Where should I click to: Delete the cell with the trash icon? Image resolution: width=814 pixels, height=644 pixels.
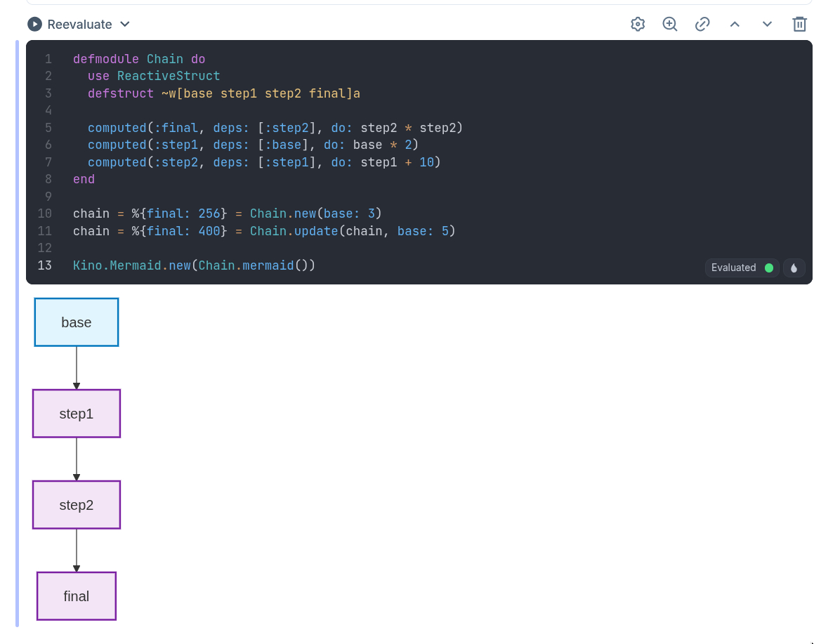pyautogui.click(x=799, y=25)
